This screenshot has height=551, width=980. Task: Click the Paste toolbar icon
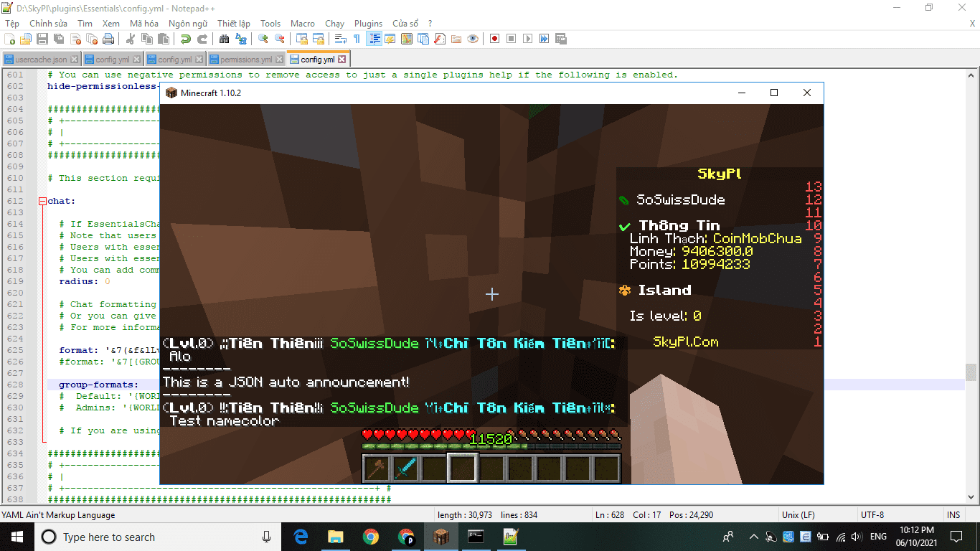tap(163, 39)
